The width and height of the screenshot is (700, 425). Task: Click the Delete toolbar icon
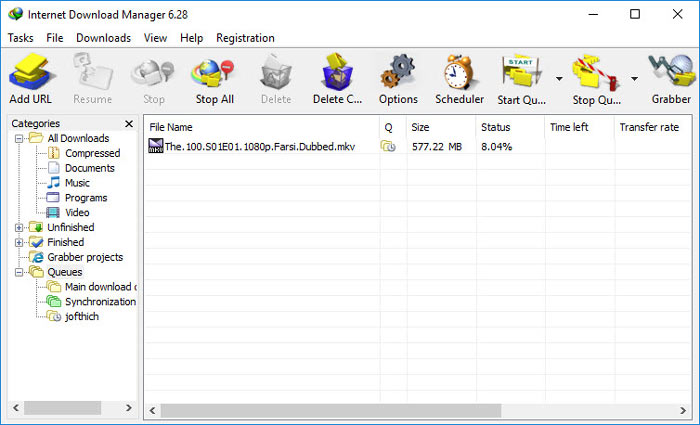click(275, 72)
